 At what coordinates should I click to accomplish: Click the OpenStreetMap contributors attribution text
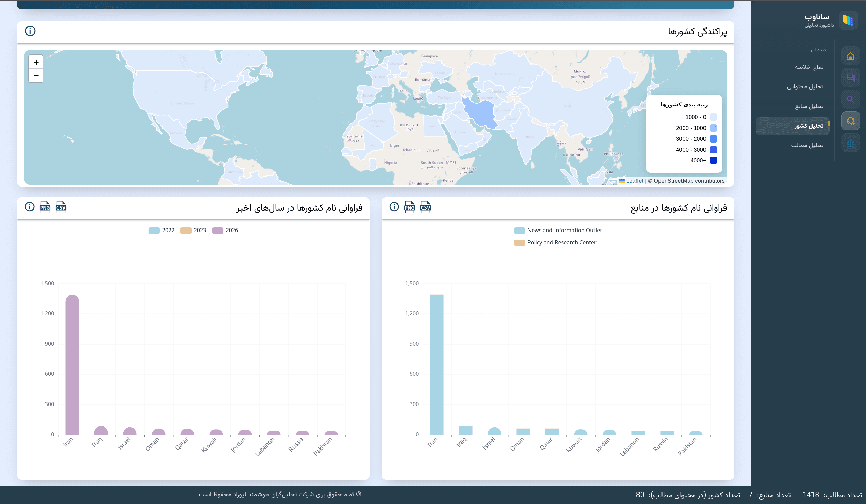pos(686,181)
